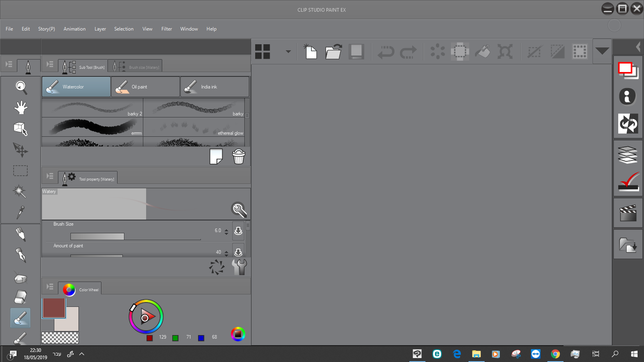Open the Animation clapperboard palette icon
This screenshot has width=644, height=362.
coord(628,213)
